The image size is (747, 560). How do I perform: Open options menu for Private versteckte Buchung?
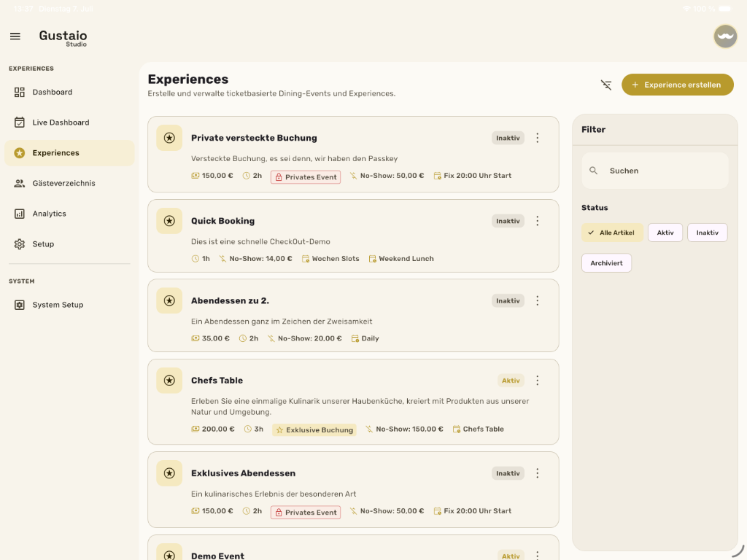pos(538,138)
